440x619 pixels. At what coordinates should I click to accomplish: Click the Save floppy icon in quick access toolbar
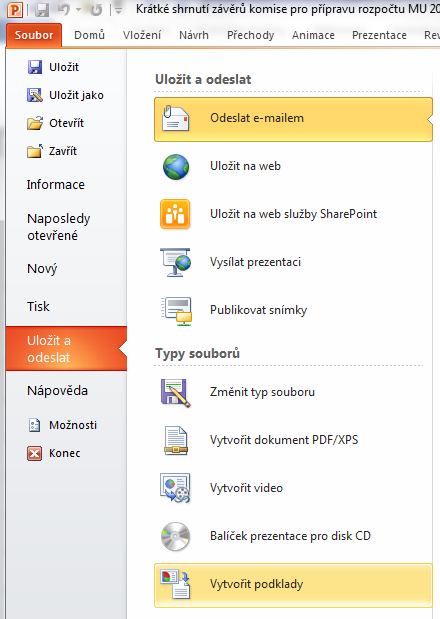click(x=41, y=9)
